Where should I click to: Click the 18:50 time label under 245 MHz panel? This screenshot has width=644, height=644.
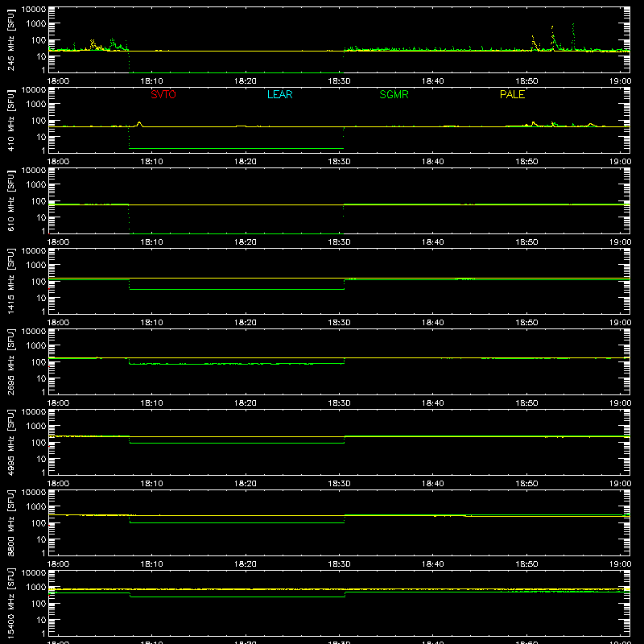pos(526,81)
